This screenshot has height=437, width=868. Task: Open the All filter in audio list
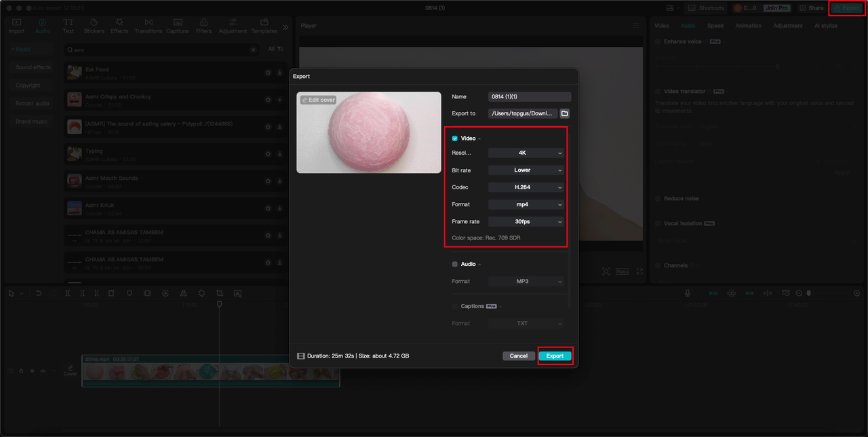tap(275, 49)
